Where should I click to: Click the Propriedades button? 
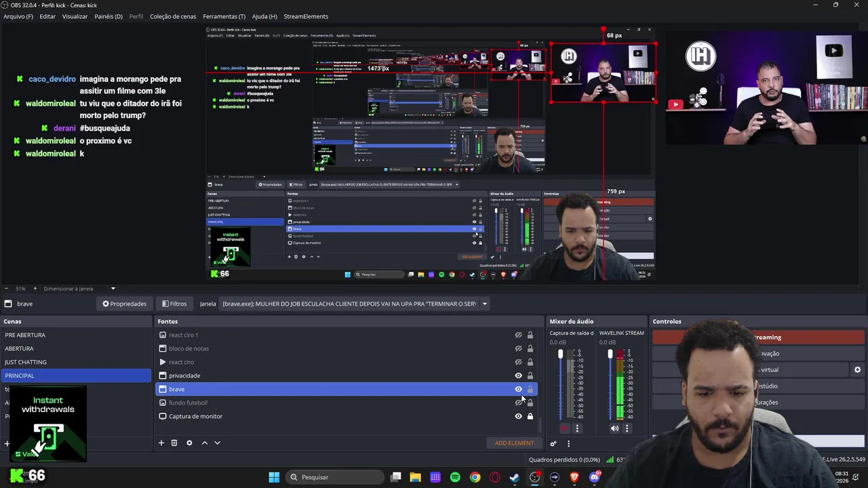point(124,304)
